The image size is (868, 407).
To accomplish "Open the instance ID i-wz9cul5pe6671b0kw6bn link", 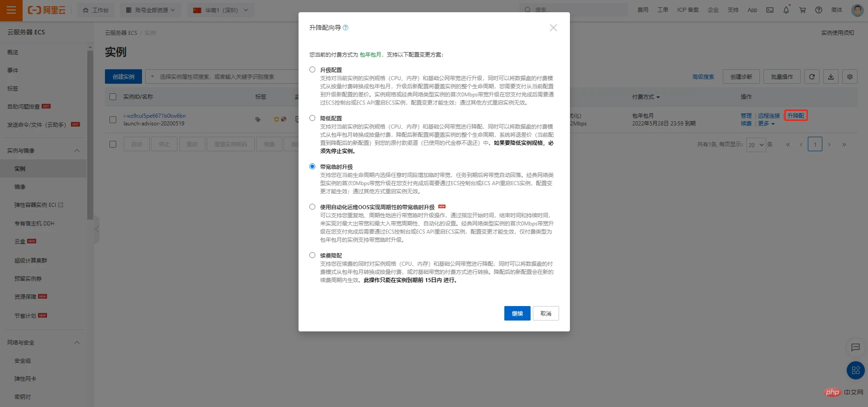I will click(x=154, y=116).
